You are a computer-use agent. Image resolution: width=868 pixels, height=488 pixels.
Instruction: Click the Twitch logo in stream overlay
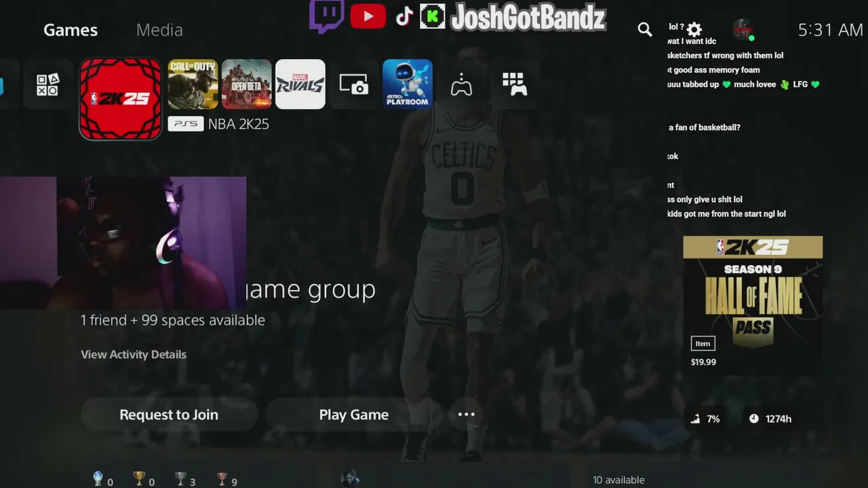point(326,16)
